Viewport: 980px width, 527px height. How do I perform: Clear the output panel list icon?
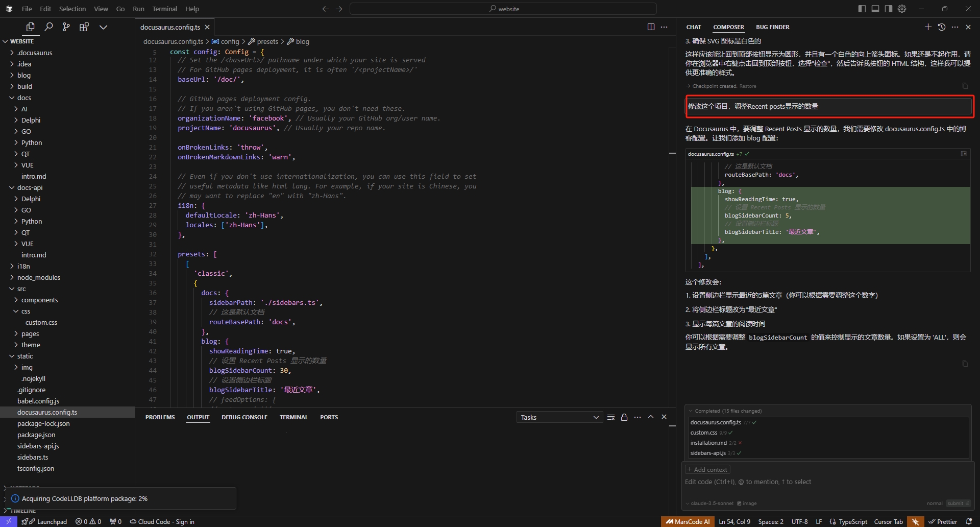click(x=611, y=417)
